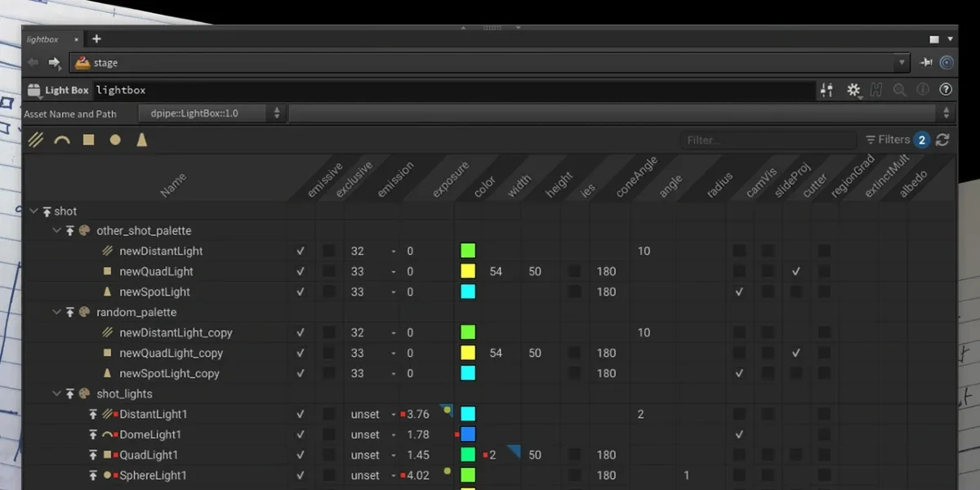Click the mixer sliders icon in the header

tap(826, 90)
